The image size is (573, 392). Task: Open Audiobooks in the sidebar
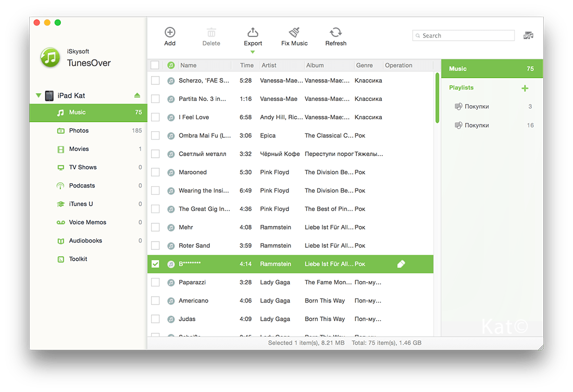tap(89, 241)
